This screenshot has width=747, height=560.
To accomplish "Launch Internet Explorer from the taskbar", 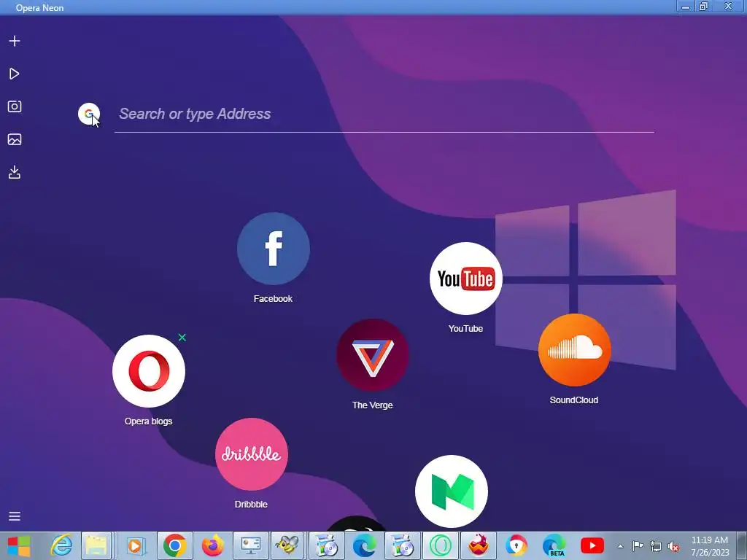I will [61, 545].
